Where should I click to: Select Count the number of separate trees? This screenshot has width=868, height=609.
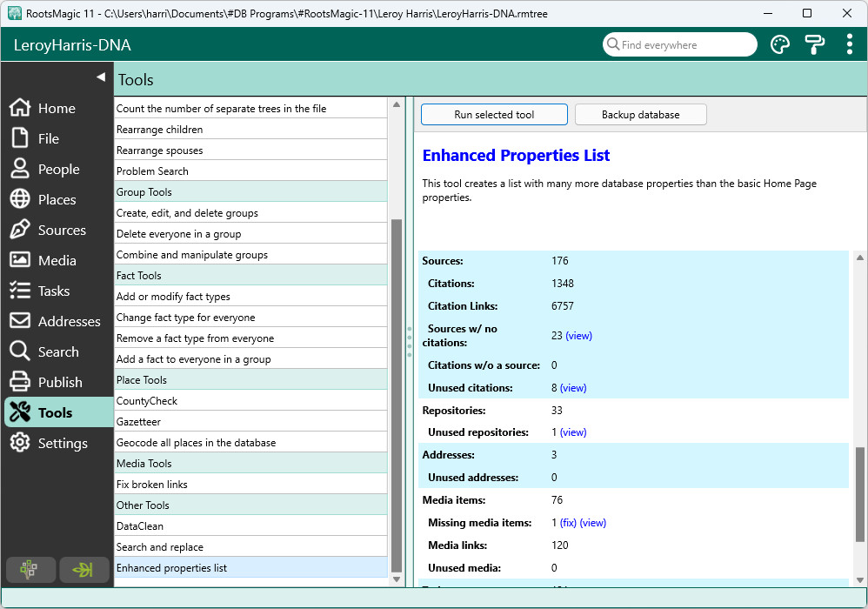(x=250, y=109)
